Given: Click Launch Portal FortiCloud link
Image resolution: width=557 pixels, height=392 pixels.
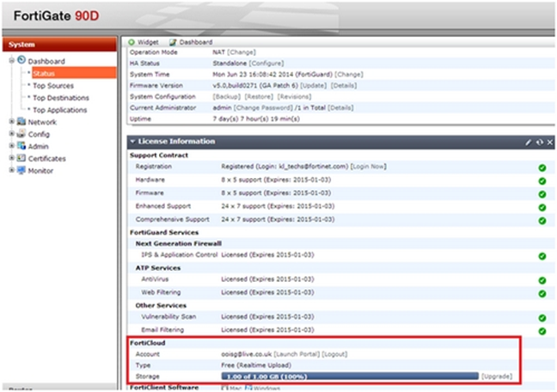Looking at the screenshot, I should point(297,354).
